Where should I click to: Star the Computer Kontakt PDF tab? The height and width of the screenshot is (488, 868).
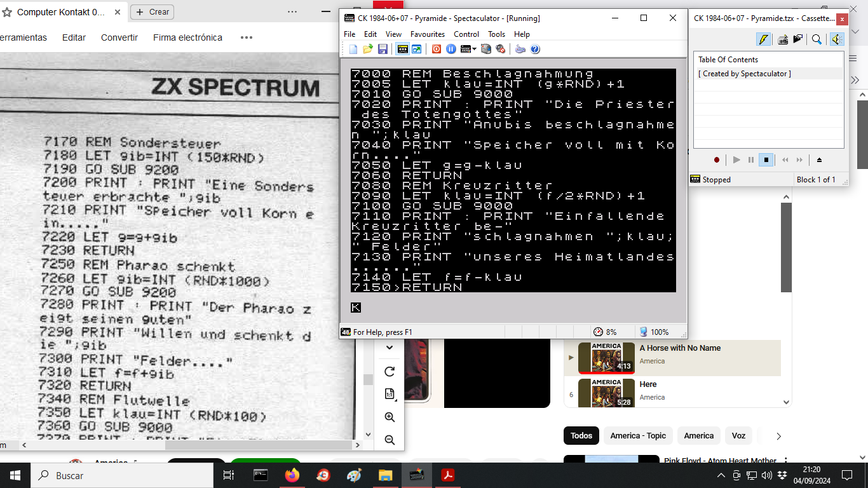(7, 12)
